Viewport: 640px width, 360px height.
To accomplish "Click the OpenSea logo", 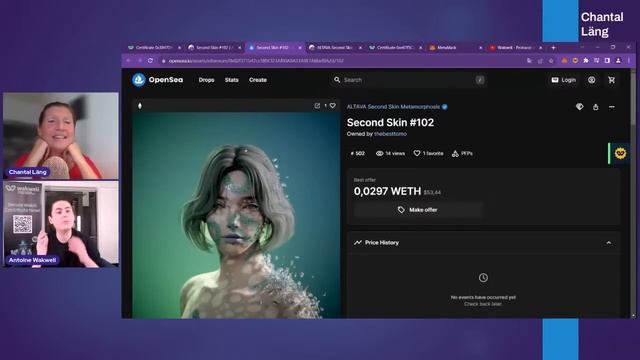I will click(x=158, y=80).
